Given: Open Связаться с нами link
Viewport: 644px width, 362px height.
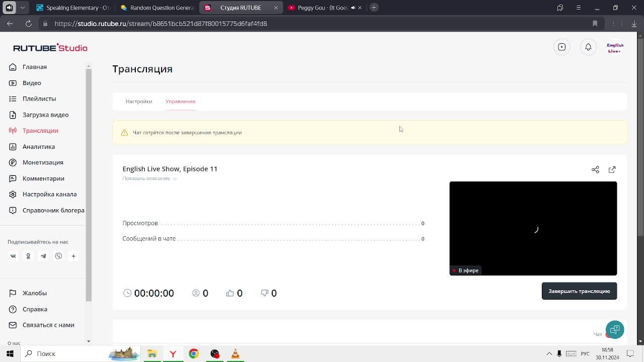Looking at the screenshot, I should [48, 325].
